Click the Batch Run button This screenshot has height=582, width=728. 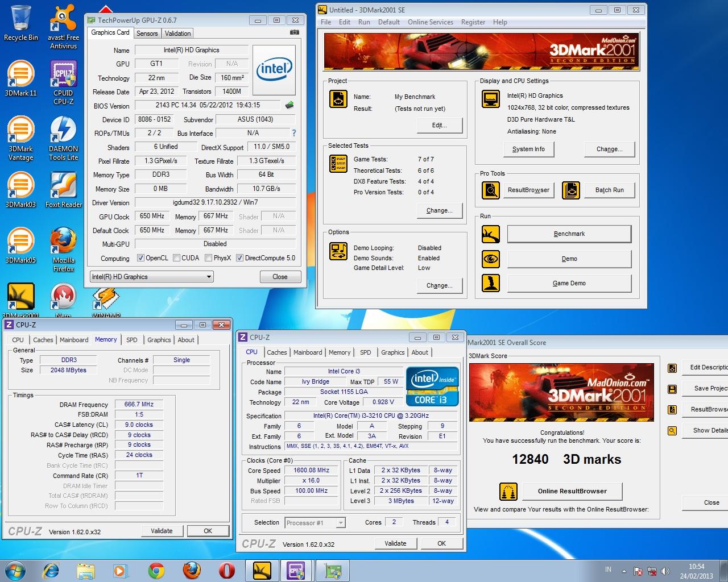tap(610, 190)
